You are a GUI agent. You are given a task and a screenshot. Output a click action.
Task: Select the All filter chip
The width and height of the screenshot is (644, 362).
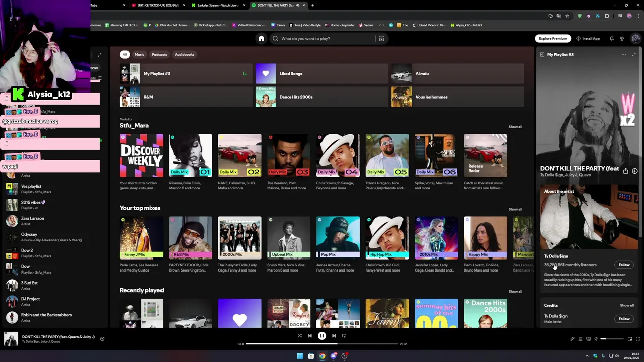pyautogui.click(x=125, y=54)
